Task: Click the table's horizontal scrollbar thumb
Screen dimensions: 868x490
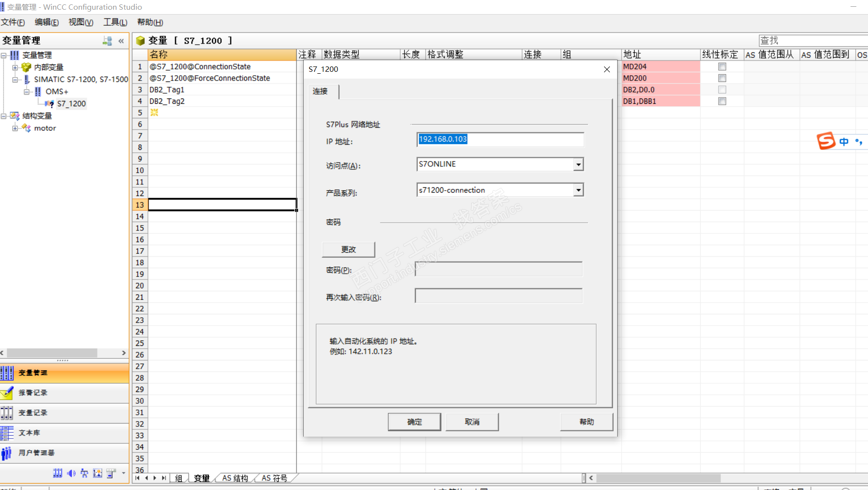Action: coord(658,478)
